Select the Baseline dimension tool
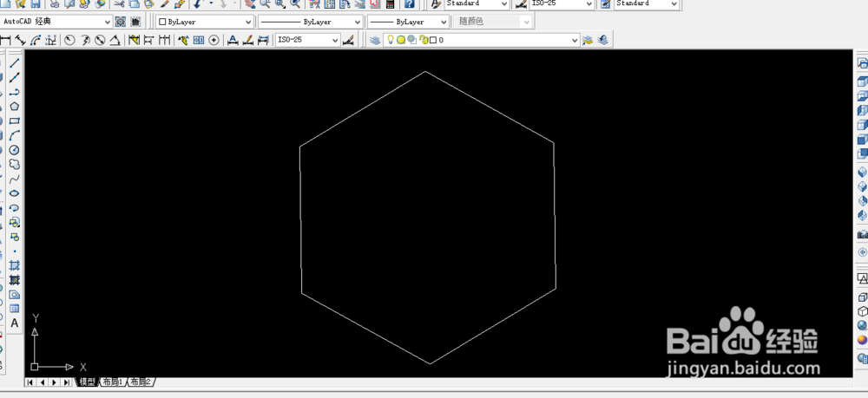The image size is (868, 398). (149, 40)
